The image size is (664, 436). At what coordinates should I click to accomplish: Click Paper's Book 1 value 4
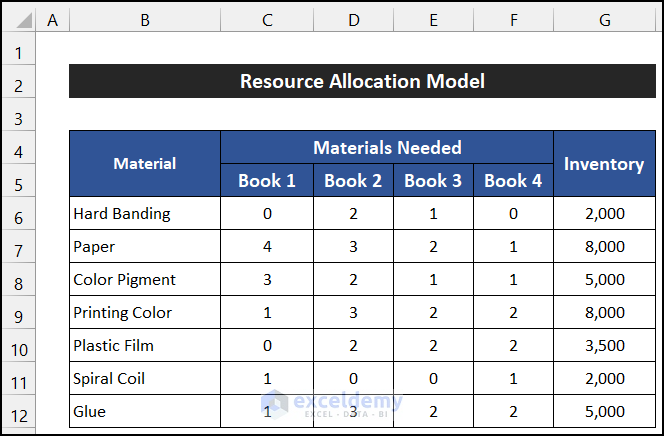point(267,247)
